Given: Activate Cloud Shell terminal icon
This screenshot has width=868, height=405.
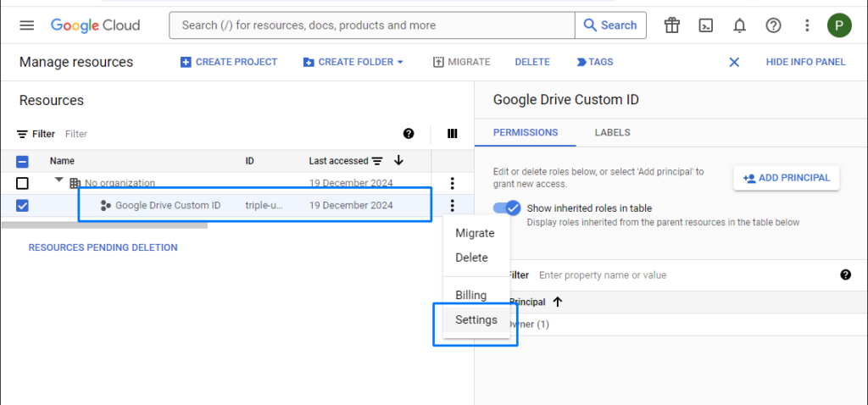Looking at the screenshot, I should coord(705,25).
